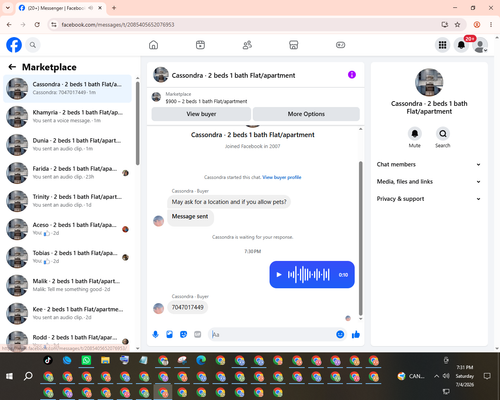
Task: Record a voice clip with microphone icon
Action: click(155, 334)
